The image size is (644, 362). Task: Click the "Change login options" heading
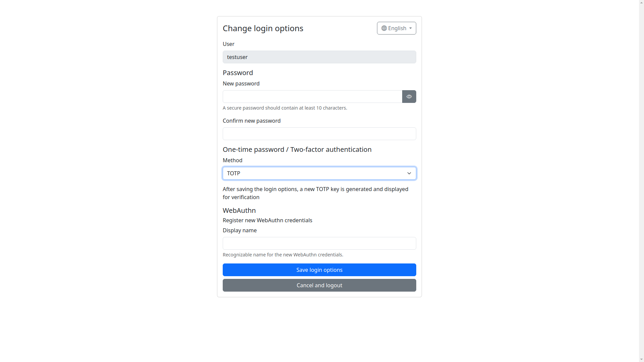(x=263, y=28)
